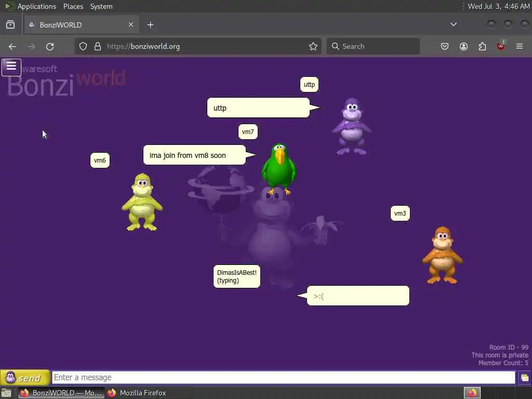
Task: Switch to BonziWORLD taskbar window
Action: coord(61,393)
